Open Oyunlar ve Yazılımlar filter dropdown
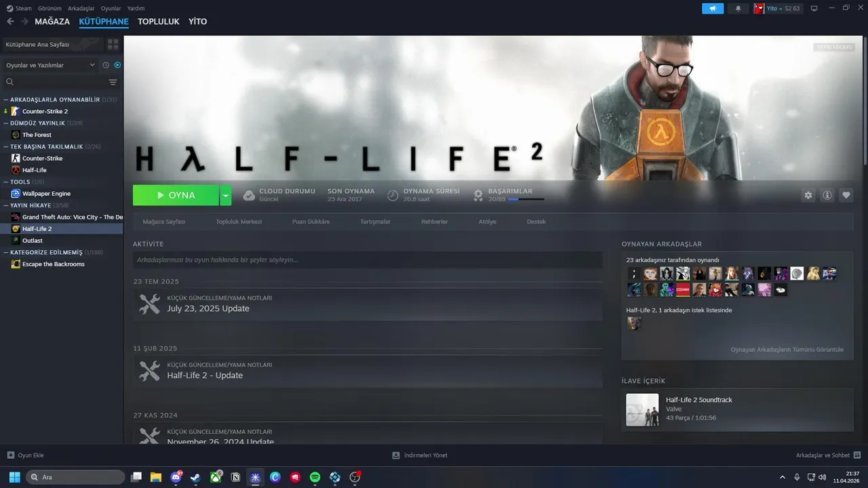 coord(51,65)
